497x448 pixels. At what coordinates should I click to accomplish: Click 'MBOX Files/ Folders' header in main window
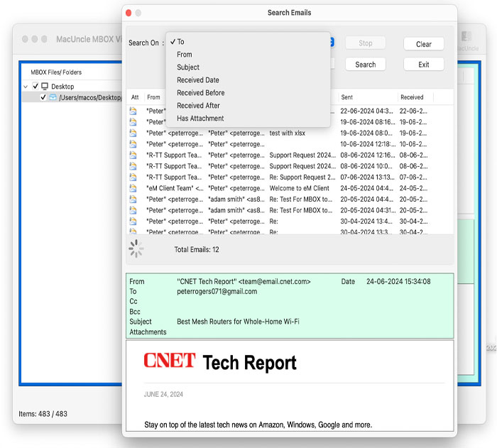click(56, 72)
